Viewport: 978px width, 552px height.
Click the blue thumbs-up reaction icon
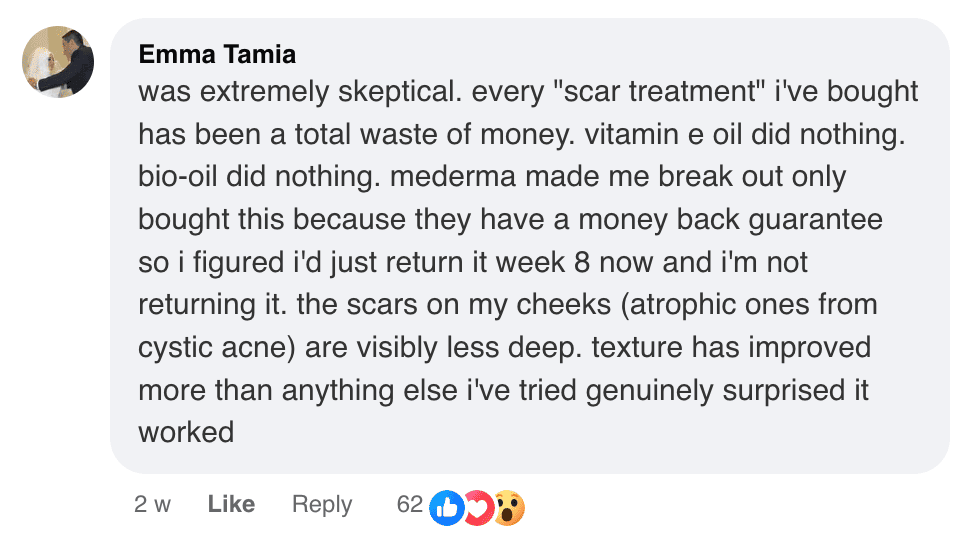[x=446, y=507]
